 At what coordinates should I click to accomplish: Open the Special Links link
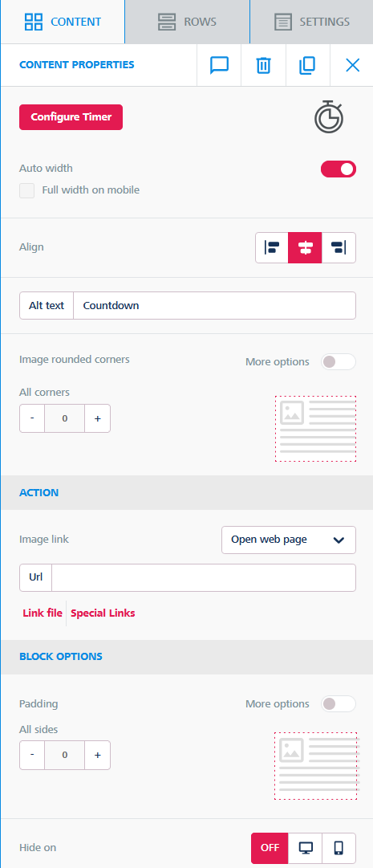[103, 613]
